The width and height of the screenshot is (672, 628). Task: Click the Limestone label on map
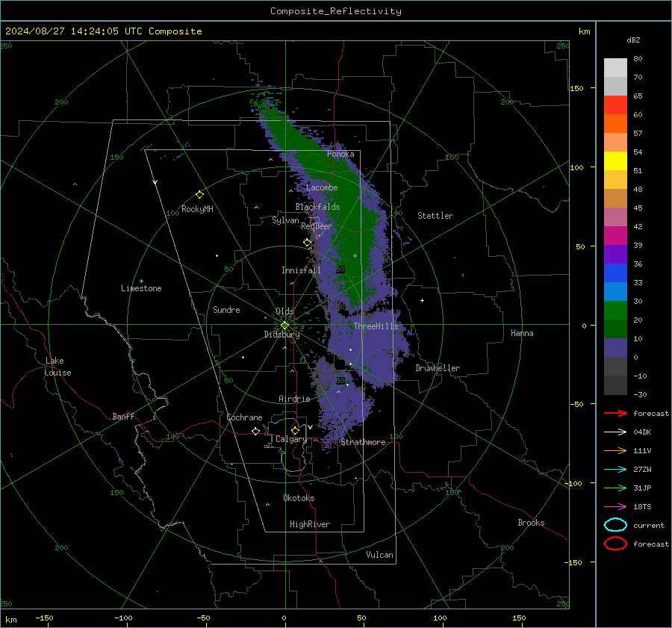point(141,288)
